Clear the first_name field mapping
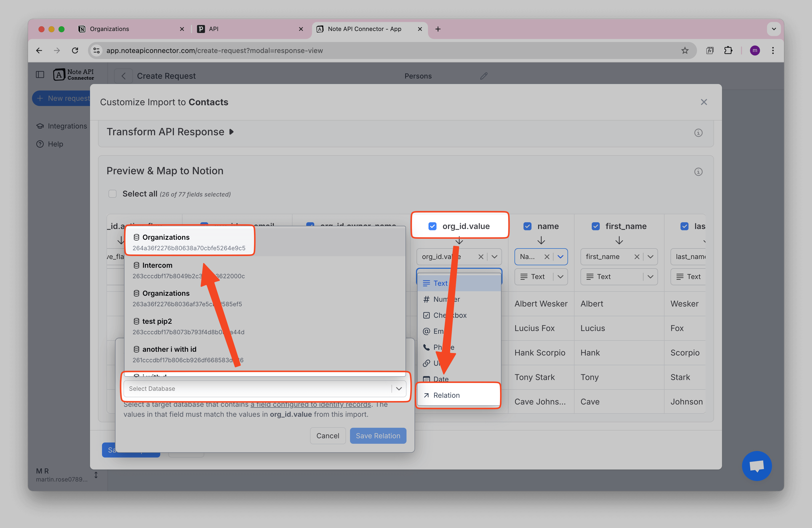The height and width of the screenshot is (528, 812). [637, 256]
